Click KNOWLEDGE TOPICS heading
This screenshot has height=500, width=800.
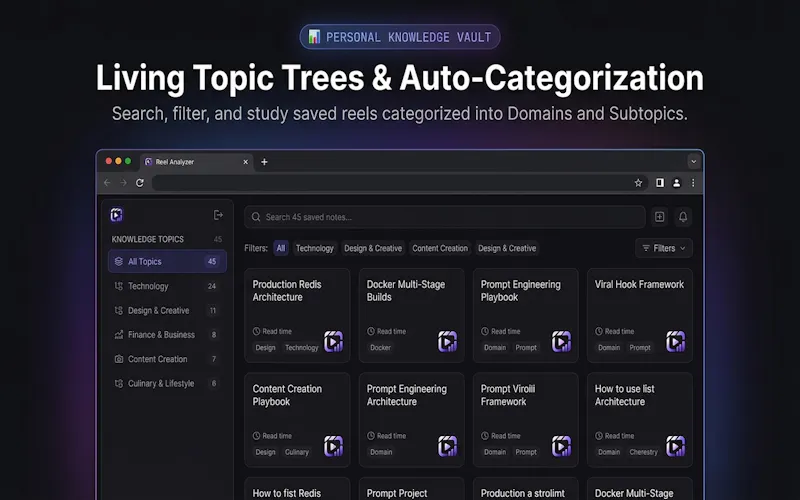point(147,239)
